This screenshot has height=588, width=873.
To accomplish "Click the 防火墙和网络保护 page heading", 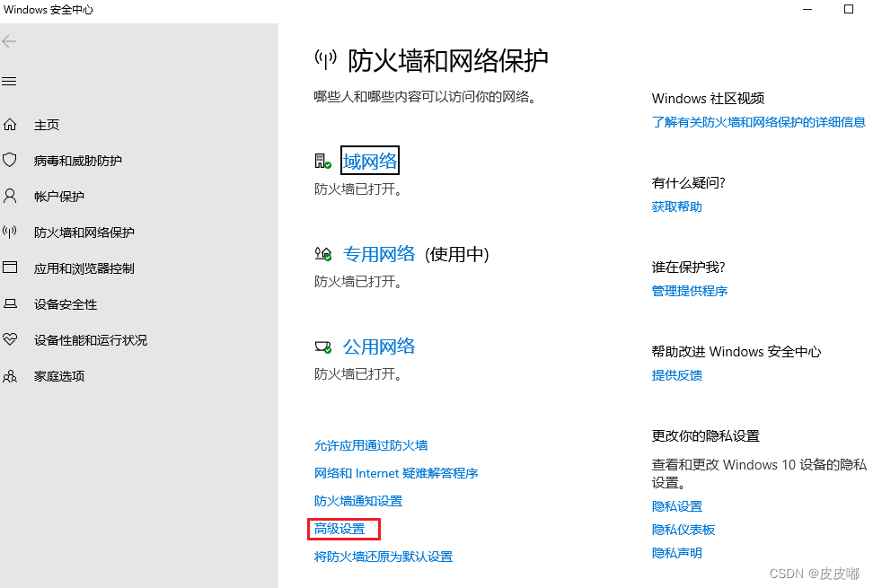I will pos(448,60).
